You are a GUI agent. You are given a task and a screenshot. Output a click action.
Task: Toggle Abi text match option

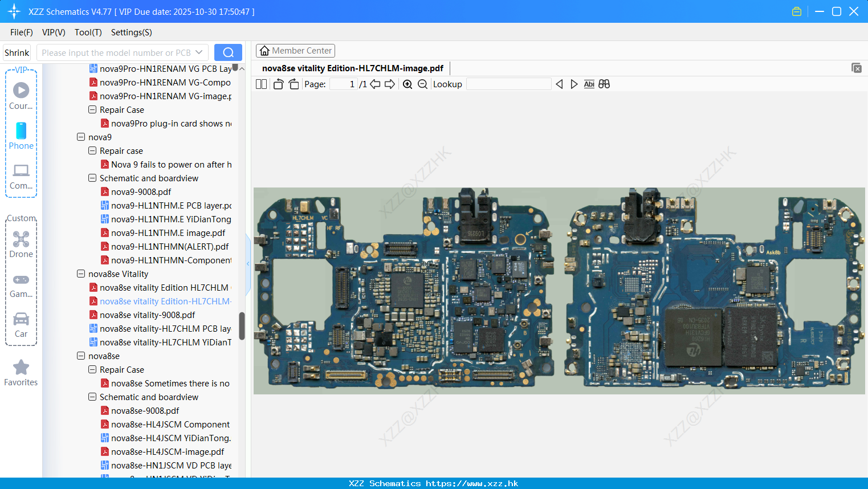pyautogui.click(x=589, y=84)
